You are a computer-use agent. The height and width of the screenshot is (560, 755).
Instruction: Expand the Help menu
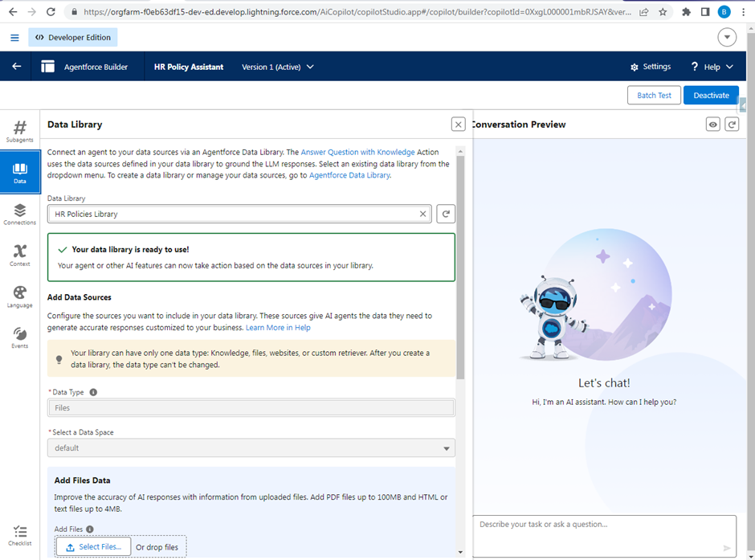pyautogui.click(x=712, y=67)
